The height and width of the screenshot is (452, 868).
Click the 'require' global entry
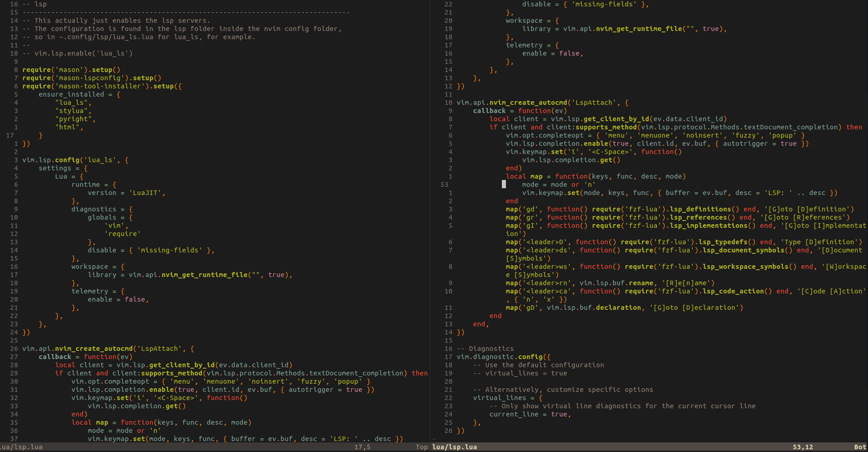pyautogui.click(x=123, y=234)
